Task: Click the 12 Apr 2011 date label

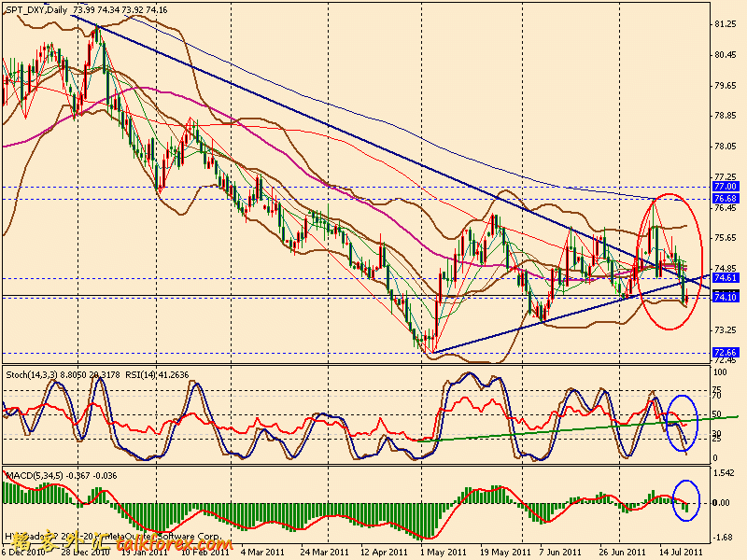Action: (x=384, y=552)
